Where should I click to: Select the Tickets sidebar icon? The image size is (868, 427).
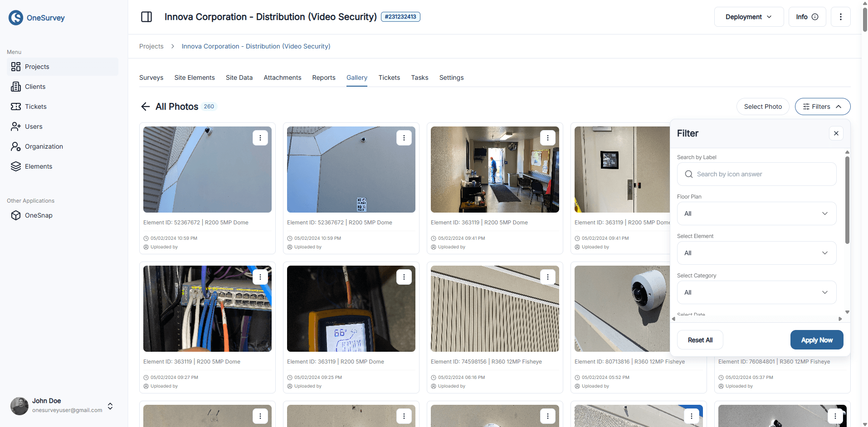point(16,107)
